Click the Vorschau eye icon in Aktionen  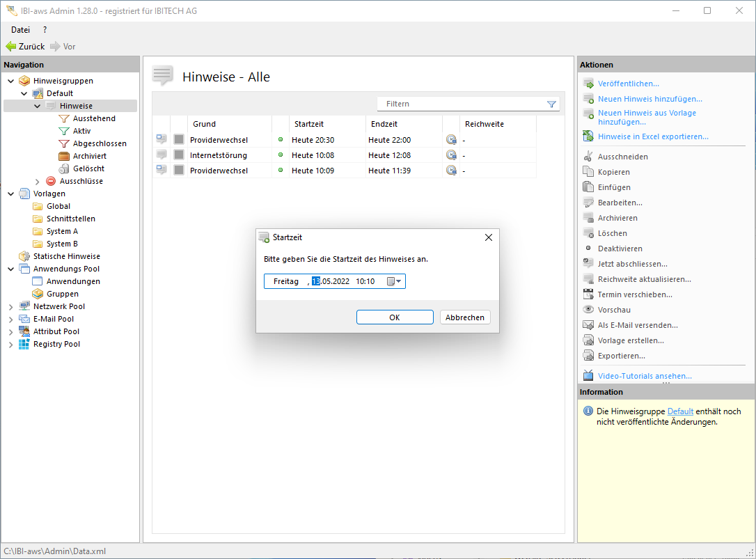(588, 310)
